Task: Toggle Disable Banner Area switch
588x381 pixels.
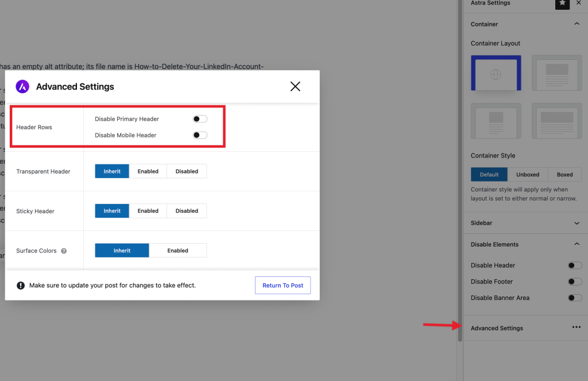Action: pos(575,298)
